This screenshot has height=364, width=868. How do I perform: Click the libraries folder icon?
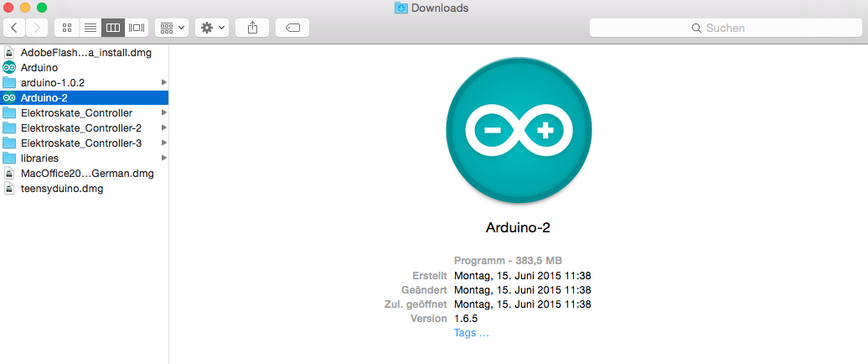(9, 158)
